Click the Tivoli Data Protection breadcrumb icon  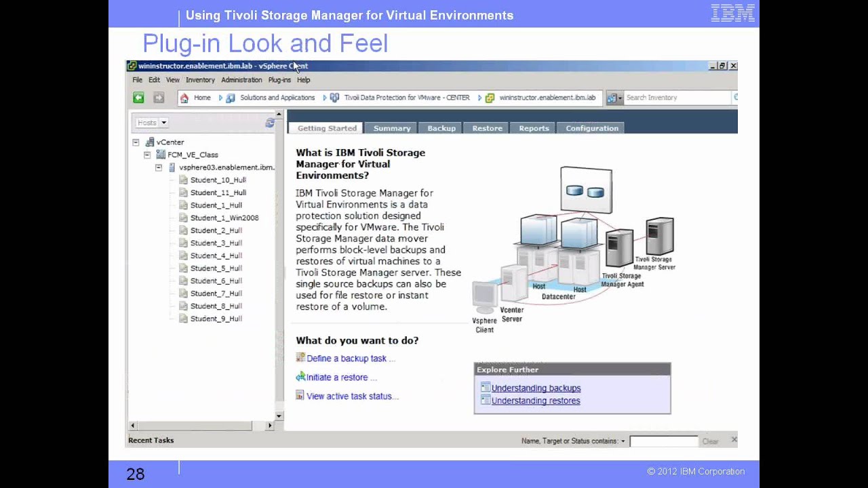[334, 98]
